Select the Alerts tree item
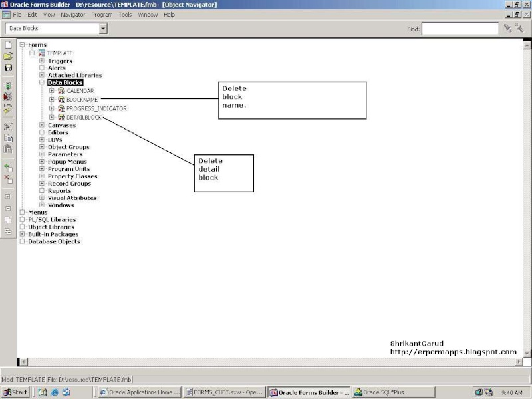Viewport: 532px width, 399px height. click(x=57, y=68)
